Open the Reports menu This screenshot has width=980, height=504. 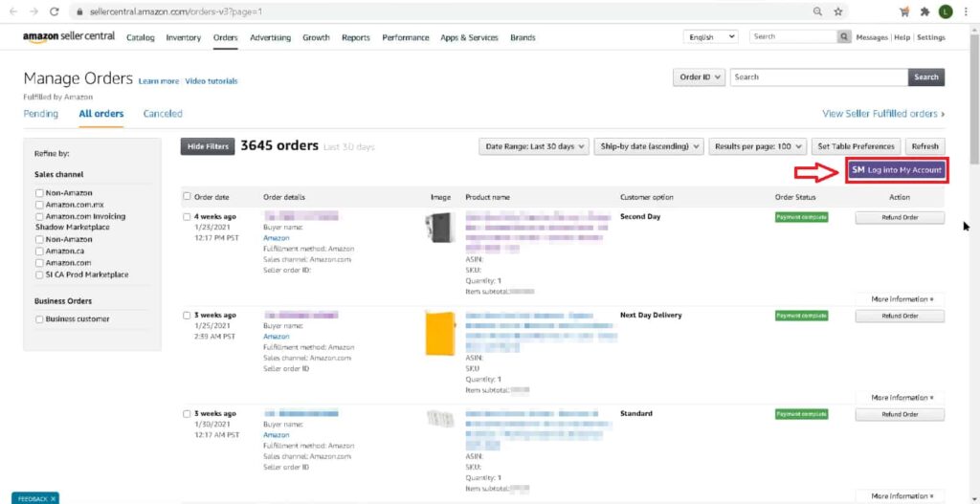click(356, 37)
